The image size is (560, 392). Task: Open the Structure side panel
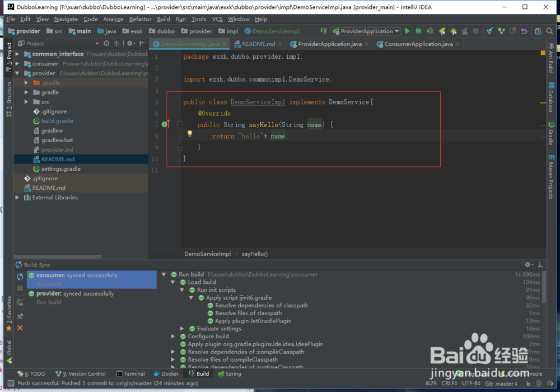coord(9,99)
